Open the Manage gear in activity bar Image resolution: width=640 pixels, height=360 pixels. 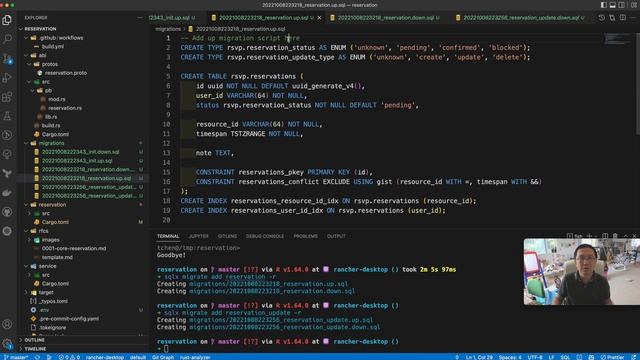[x=7, y=343]
